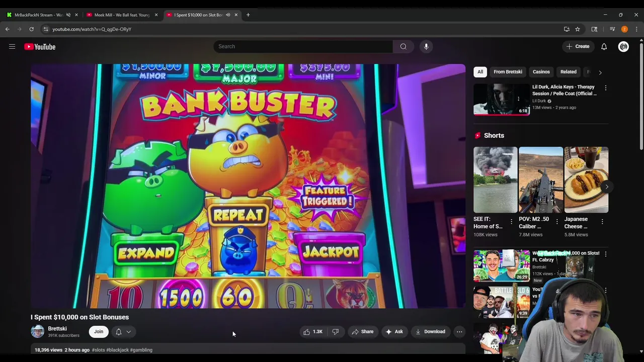Open Brettski channel avatar
This screenshot has width=644, height=362.
click(x=37, y=331)
